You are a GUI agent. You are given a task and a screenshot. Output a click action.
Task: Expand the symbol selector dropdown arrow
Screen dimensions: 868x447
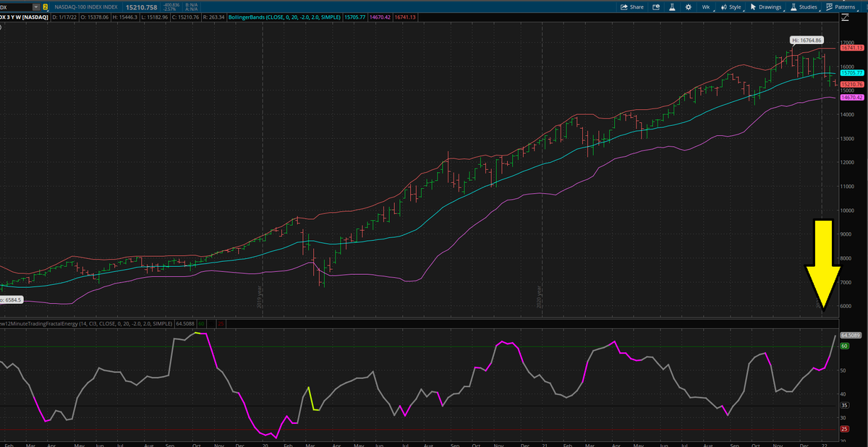pos(35,7)
